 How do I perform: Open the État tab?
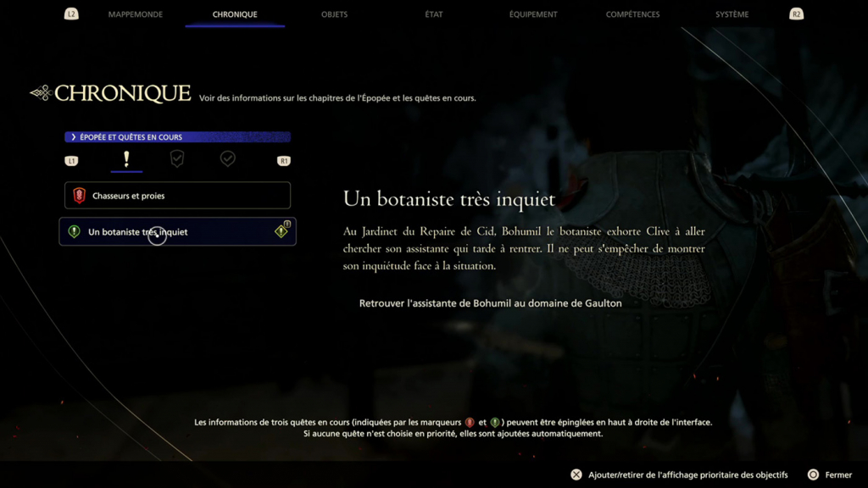[x=434, y=14]
